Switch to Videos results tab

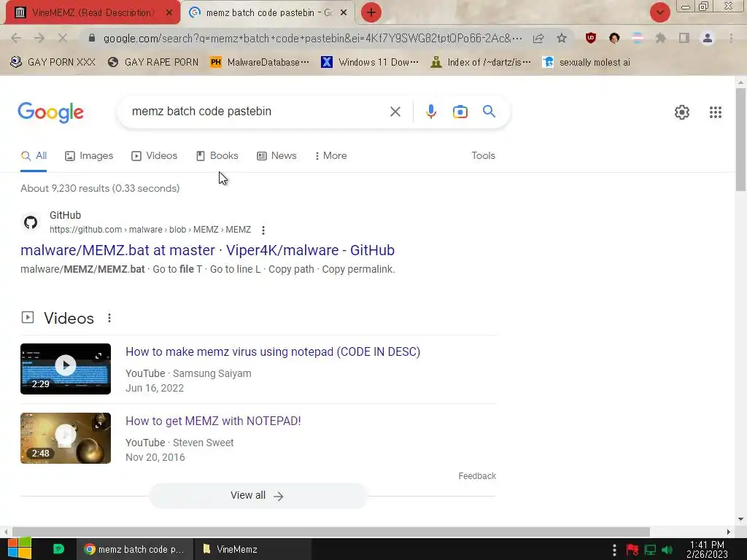pos(155,156)
